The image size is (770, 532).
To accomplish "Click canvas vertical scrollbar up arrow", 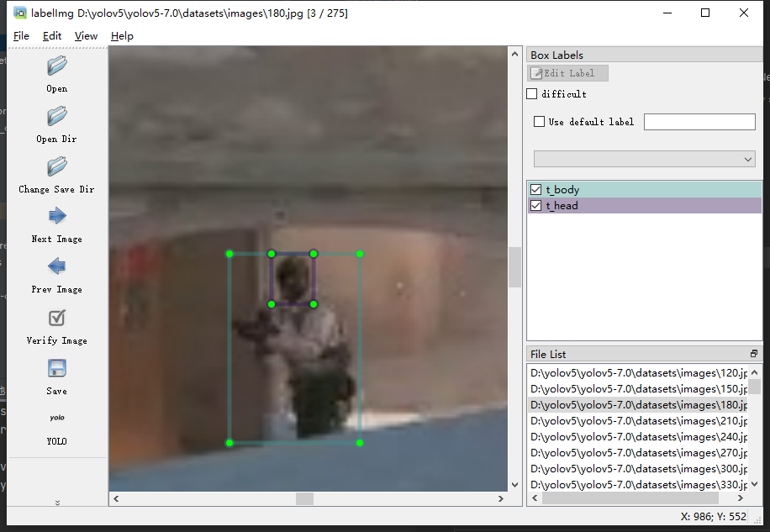I will [x=514, y=54].
